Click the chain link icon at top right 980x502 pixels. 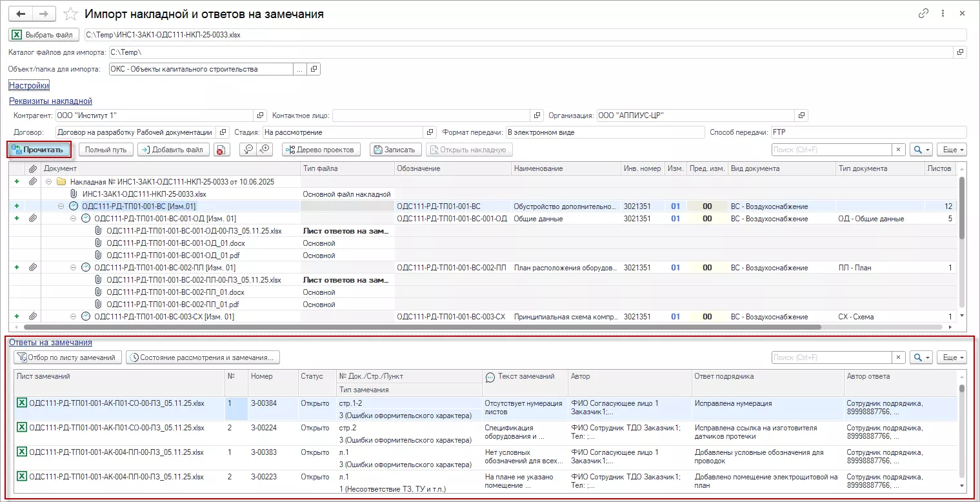point(923,13)
